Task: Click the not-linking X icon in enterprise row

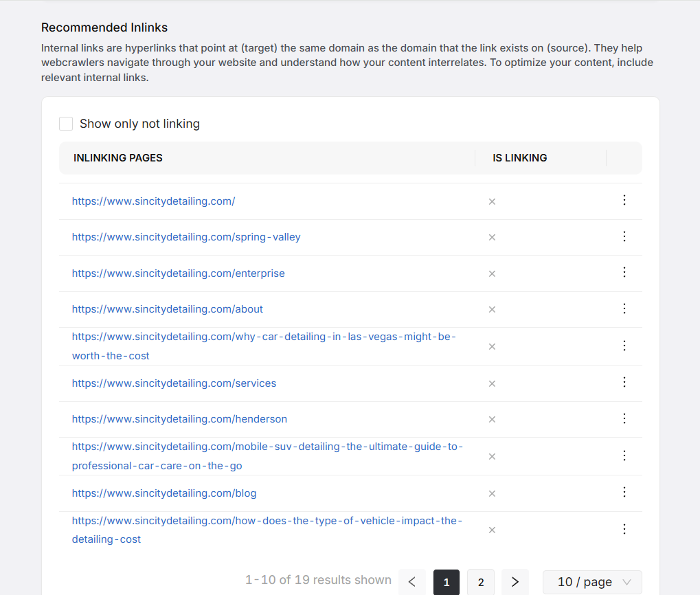Action: pyautogui.click(x=492, y=273)
